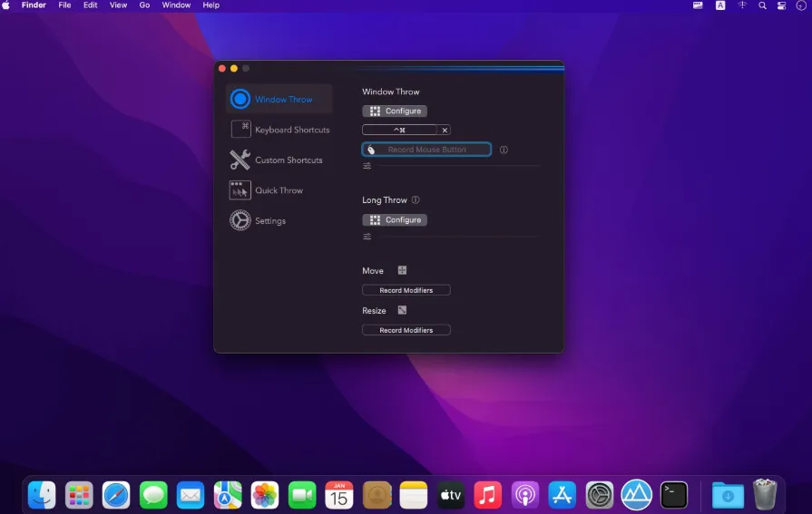Record Modifiers for Move

pyautogui.click(x=406, y=290)
